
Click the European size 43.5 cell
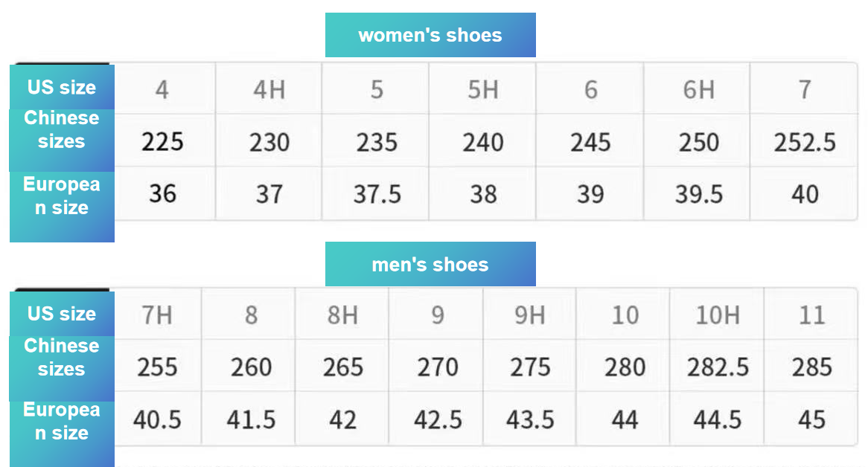(x=530, y=420)
